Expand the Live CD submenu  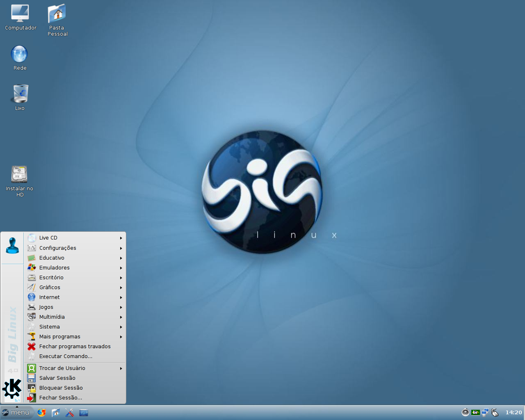click(x=75, y=238)
